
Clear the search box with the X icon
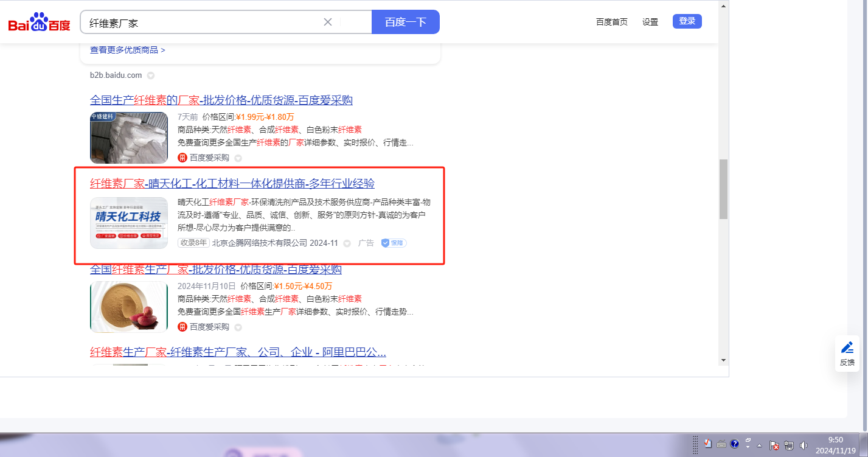tap(328, 22)
